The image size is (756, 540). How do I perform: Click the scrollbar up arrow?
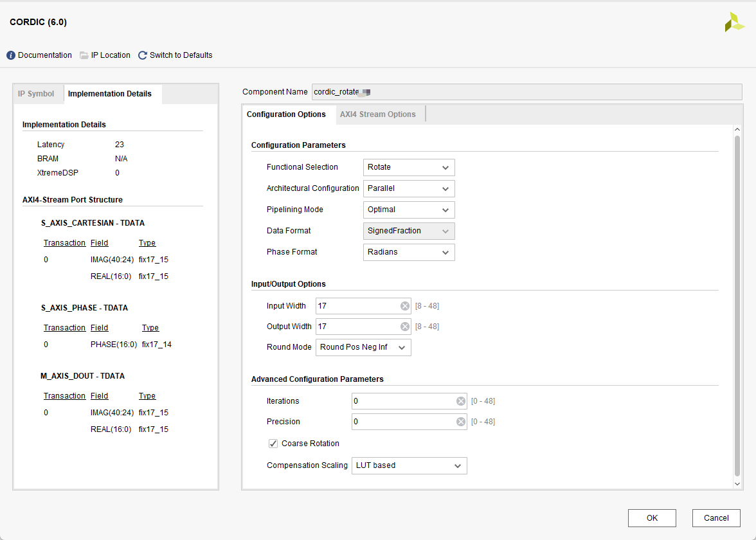coord(737,129)
